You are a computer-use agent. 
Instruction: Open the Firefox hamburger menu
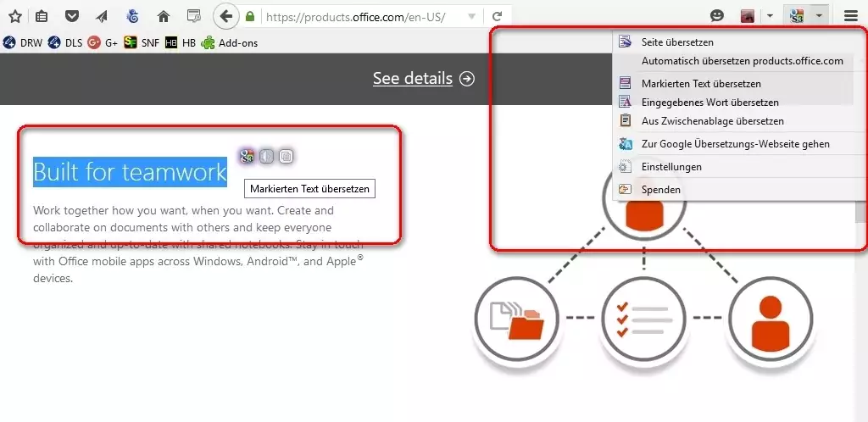pyautogui.click(x=850, y=16)
